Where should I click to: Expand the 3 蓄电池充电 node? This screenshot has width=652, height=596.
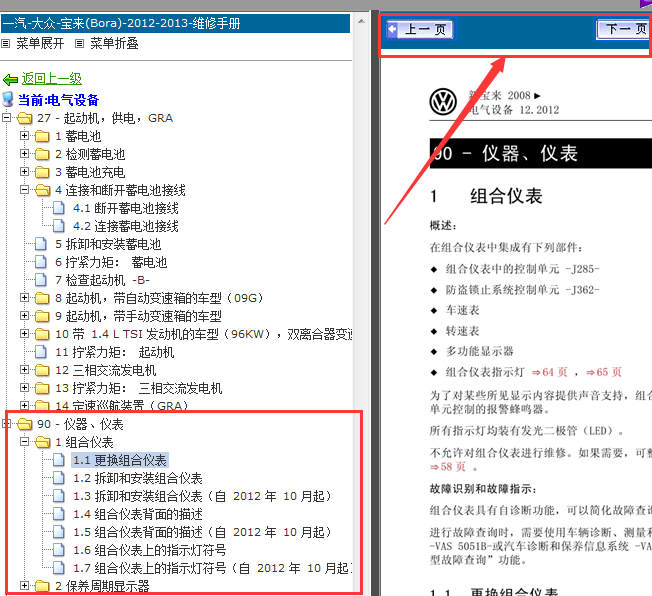[x=25, y=172]
